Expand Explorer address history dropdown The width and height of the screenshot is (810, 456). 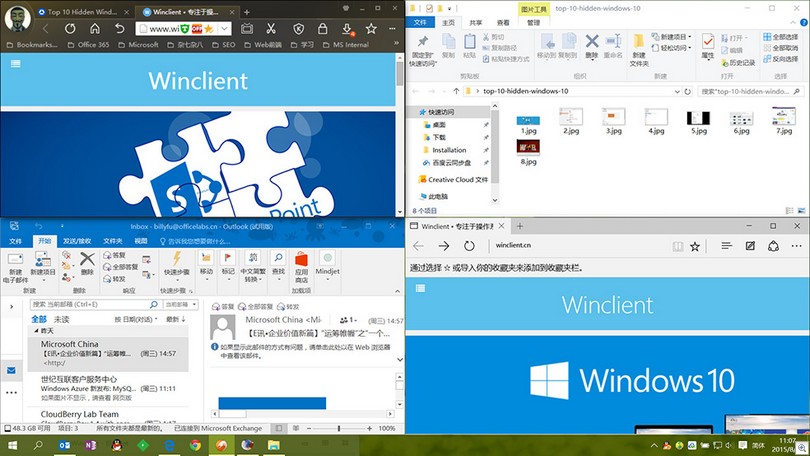[x=677, y=91]
